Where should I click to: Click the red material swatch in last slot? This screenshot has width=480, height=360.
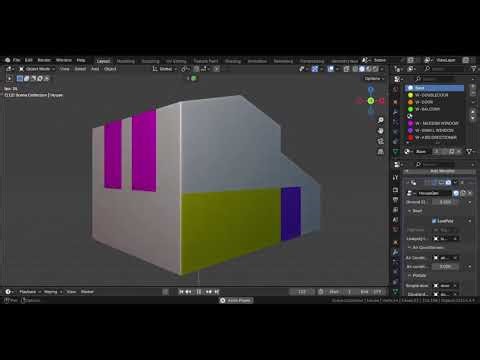pos(411,137)
